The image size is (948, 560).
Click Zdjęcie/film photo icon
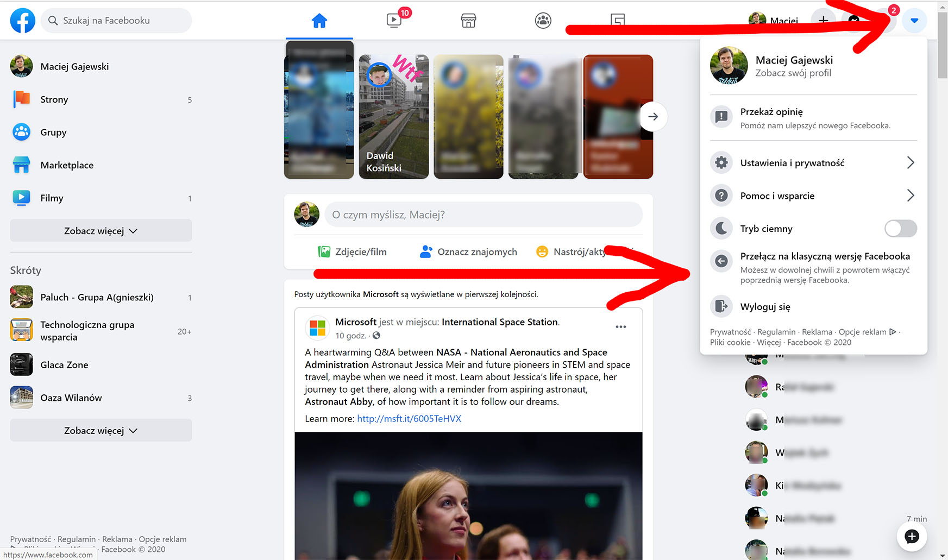click(x=324, y=251)
